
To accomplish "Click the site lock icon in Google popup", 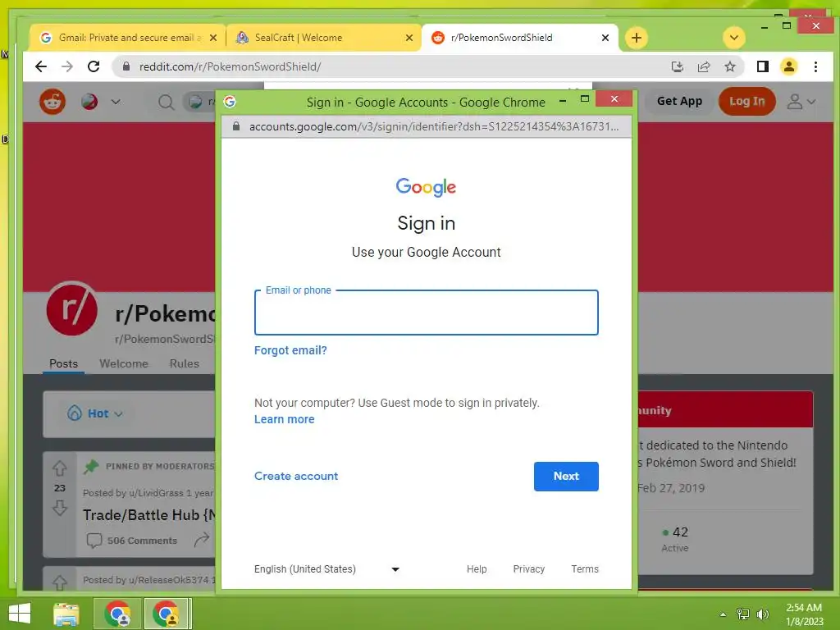I will pyautogui.click(x=235, y=126).
